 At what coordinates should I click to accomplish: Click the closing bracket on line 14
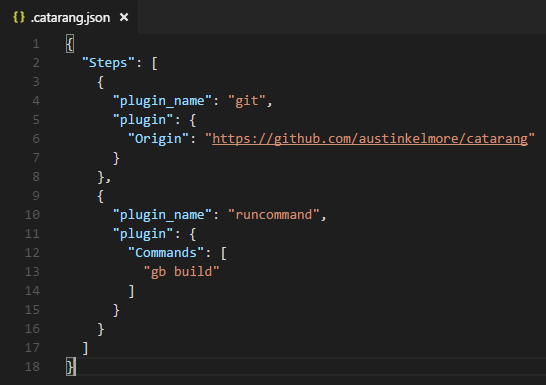[x=131, y=291]
